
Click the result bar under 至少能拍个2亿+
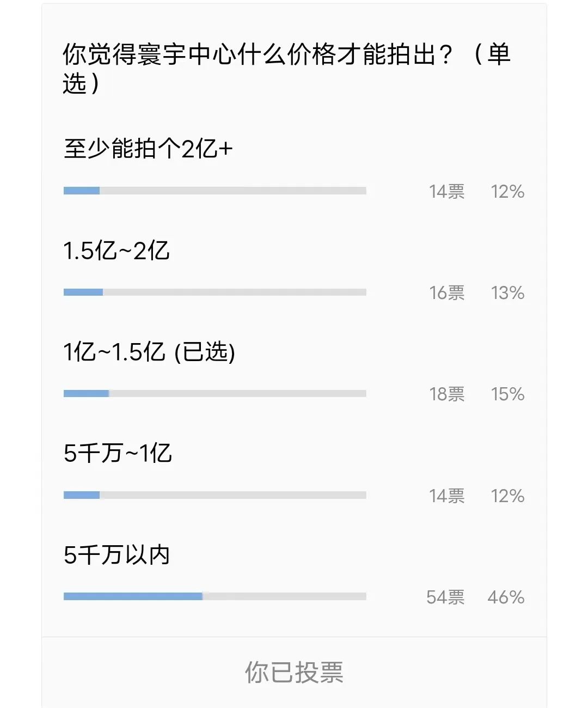(x=215, y=191)
